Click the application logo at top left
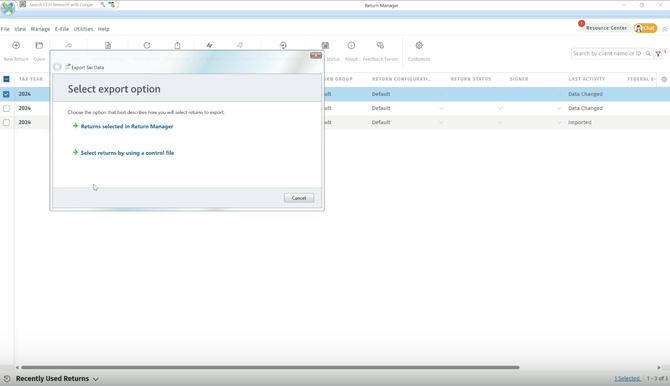Screen dimensions: 670x386 coord(8,8)
